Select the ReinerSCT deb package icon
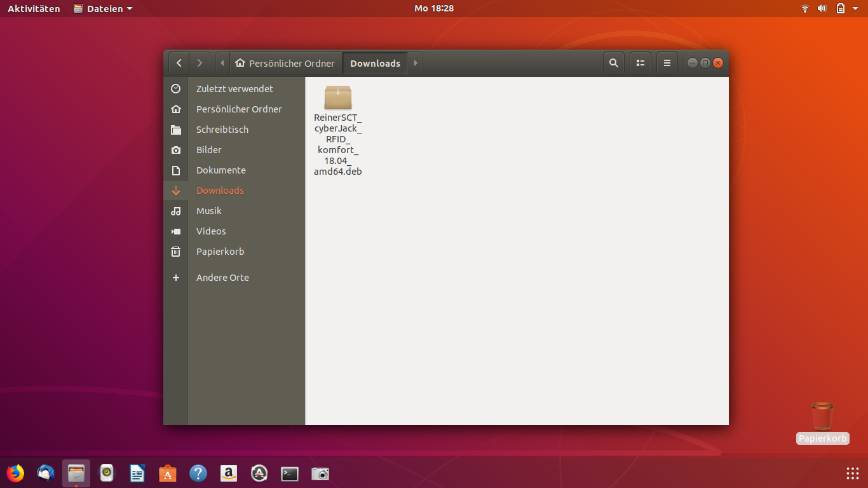 click(x=338, y=97)
